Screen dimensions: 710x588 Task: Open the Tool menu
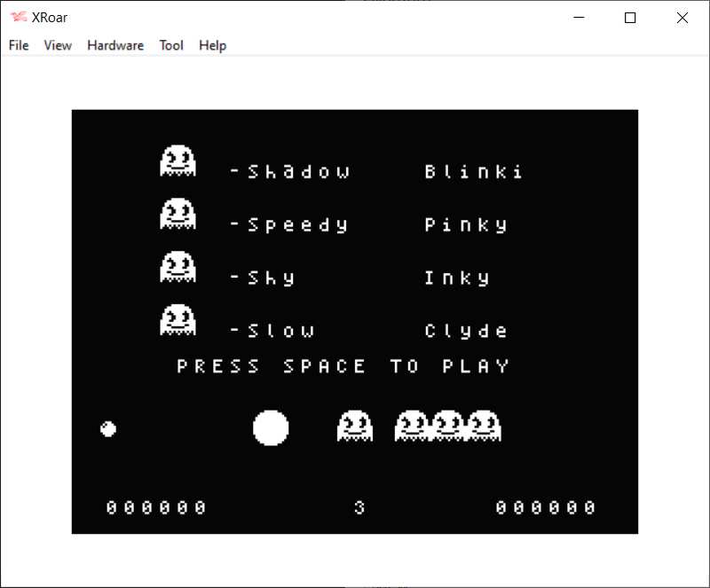coord(171,45)
